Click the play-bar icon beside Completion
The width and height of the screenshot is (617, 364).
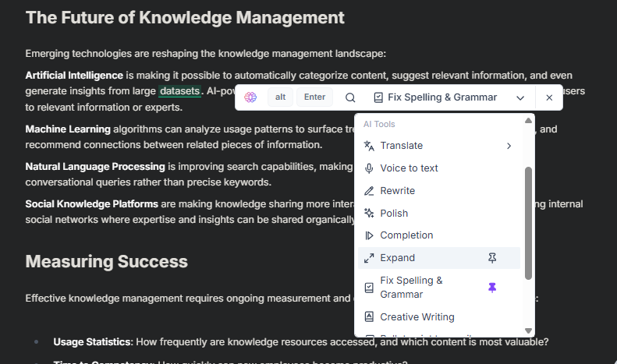click(x=369, y=235)
